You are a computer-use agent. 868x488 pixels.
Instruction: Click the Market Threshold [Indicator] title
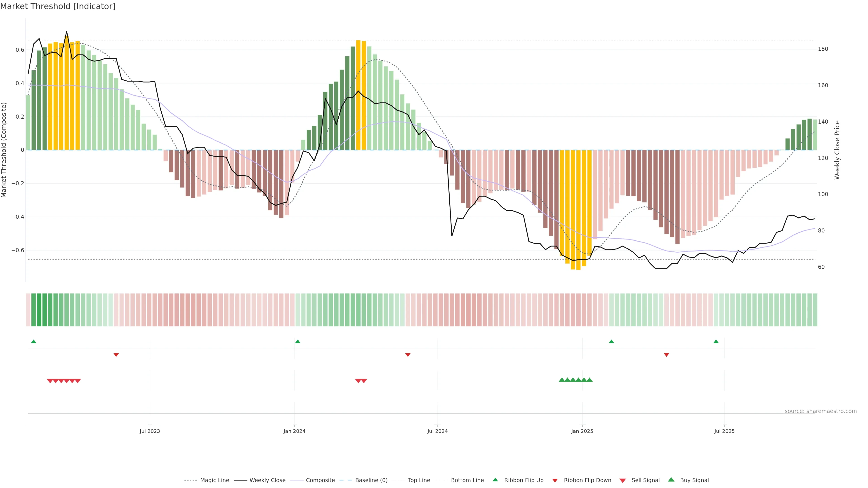point(58,6)
